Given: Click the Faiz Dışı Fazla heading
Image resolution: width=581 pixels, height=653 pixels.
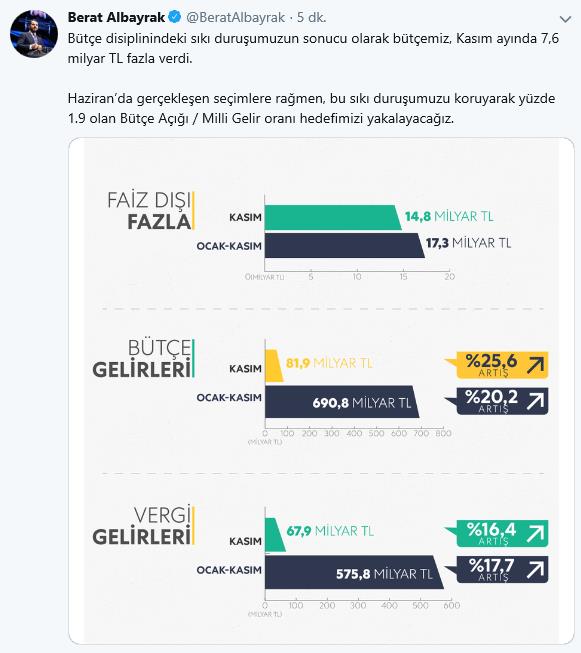Looking at the screenshot, I should coord(151,211).
